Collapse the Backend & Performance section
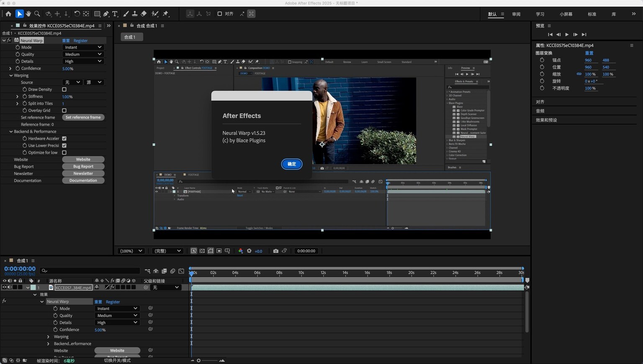This screenshot has width=643, height=364. [11, 131]
